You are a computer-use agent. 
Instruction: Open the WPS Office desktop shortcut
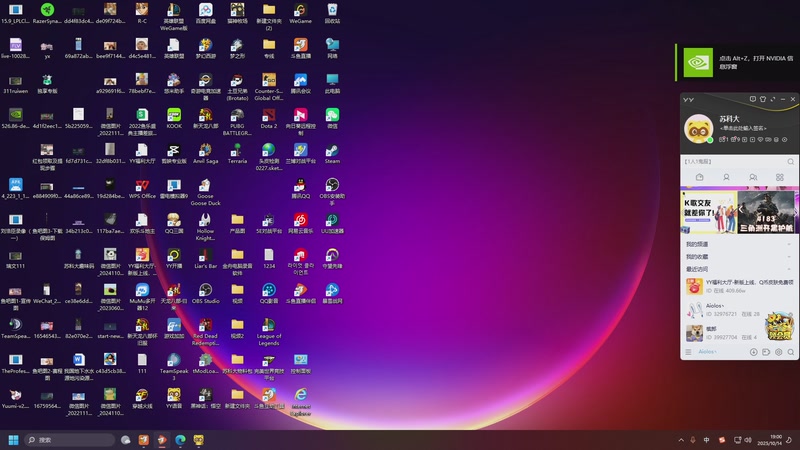coord(142,188)
